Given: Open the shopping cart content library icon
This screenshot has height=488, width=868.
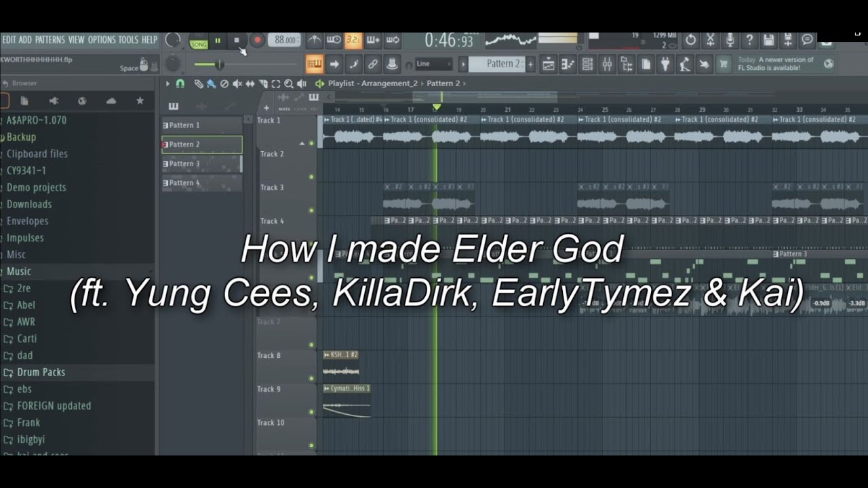Looking at the screenshot, I should pyautogui.click(x=724, y=64).
